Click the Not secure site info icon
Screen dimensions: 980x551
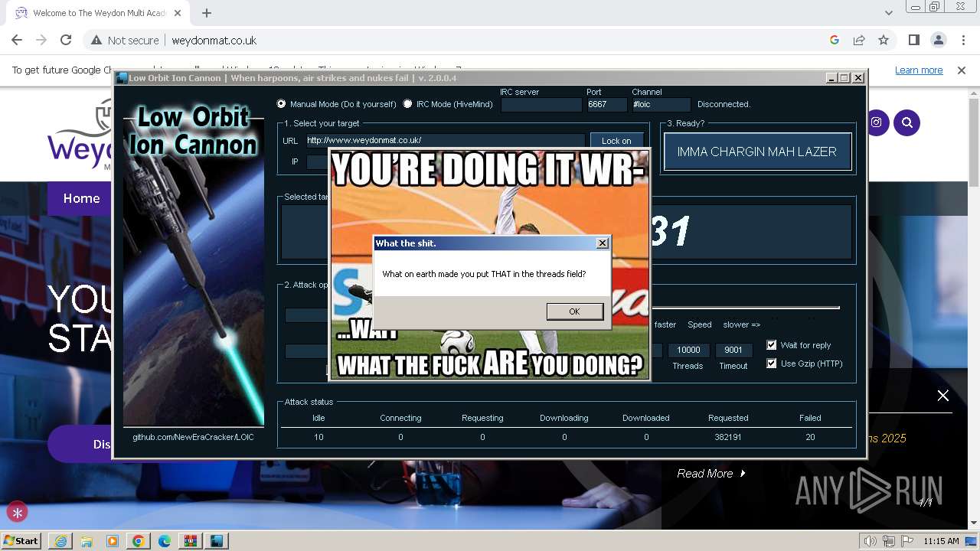tap(96, 40)
